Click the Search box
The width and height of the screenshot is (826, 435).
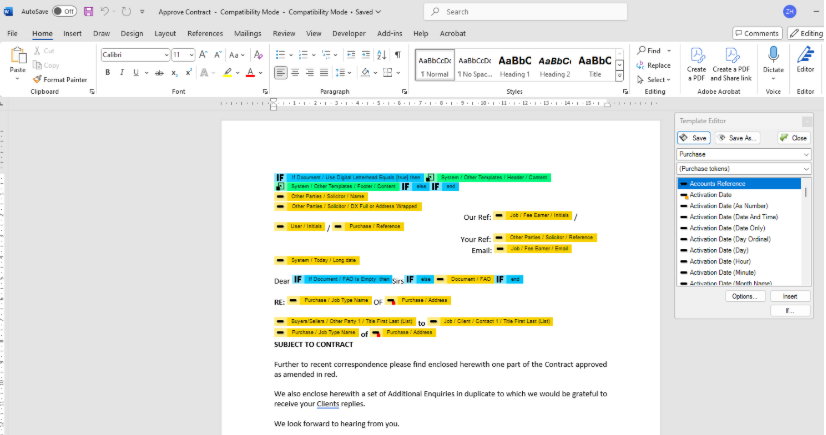[525, 12]
